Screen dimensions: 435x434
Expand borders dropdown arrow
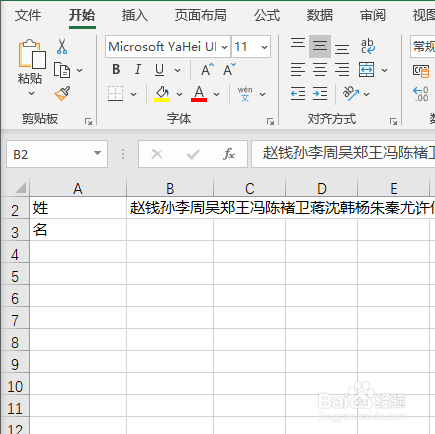[133, 94]
